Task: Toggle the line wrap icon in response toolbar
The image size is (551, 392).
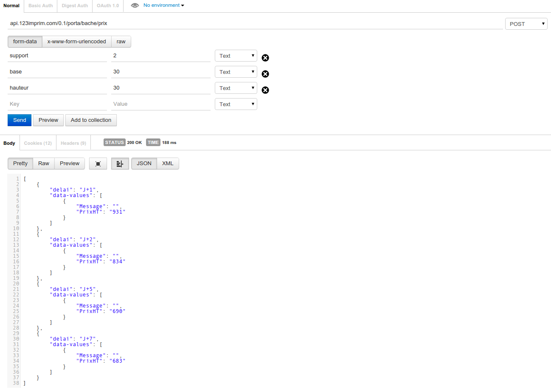Action: coord(120,164)
